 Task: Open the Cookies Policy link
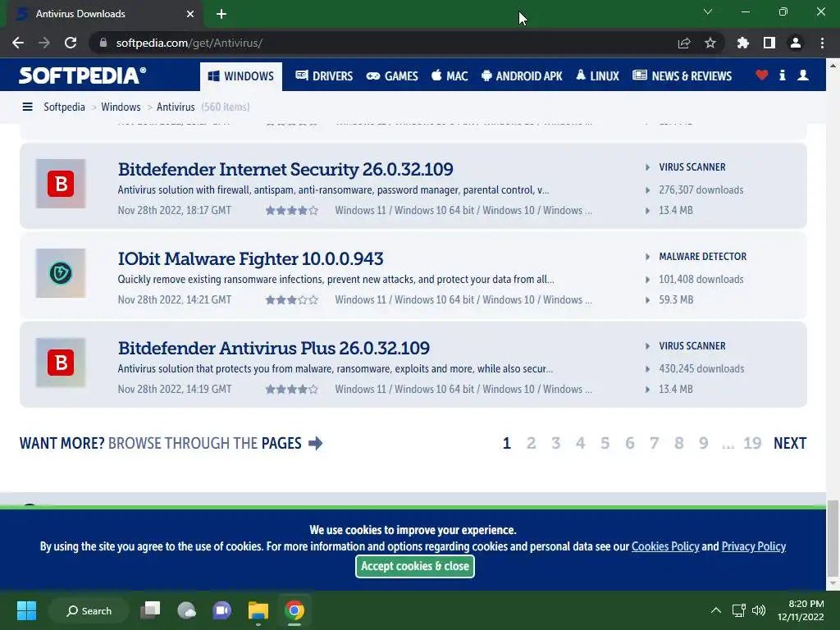tap(665, 546)
